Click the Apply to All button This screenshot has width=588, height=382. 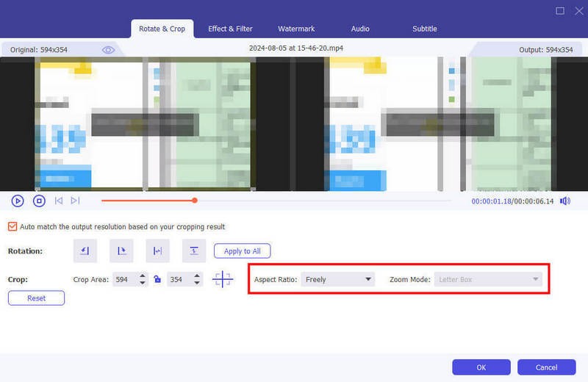pos(243,251)
